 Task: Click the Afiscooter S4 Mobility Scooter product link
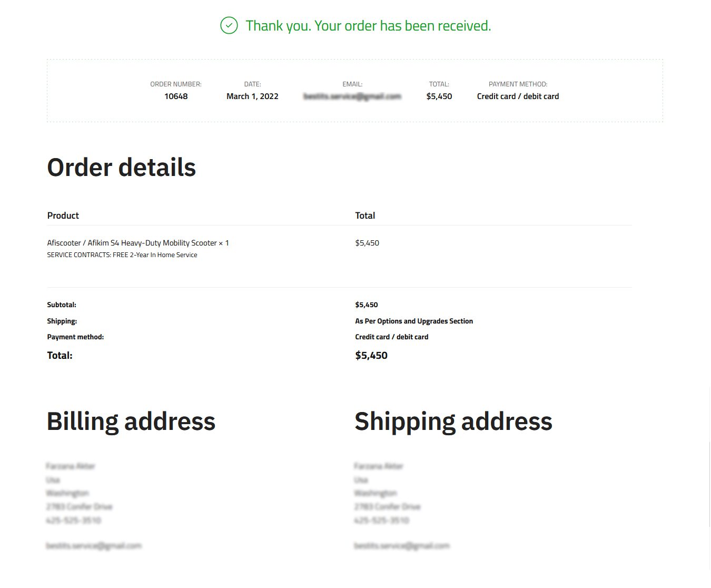132,243
